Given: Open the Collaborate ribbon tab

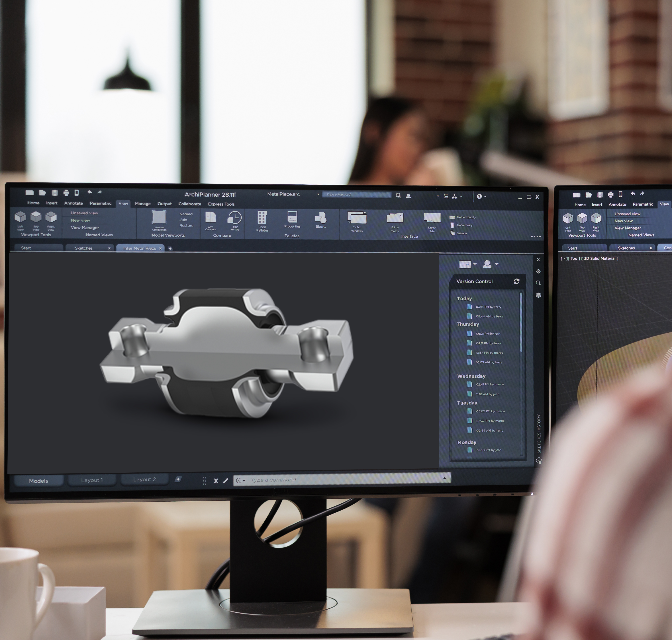Looking at the screenshot, I should pyautogui.click(x=190, y=204).
